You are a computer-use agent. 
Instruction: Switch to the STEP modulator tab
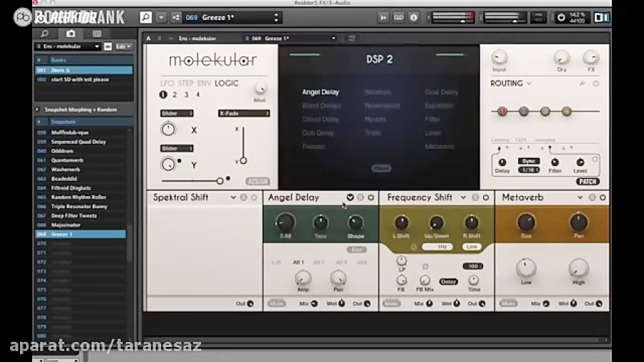[x=185, y=83]
